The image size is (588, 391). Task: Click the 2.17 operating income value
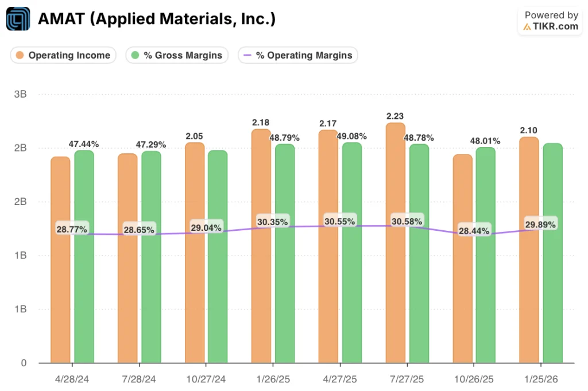[328, 123]
